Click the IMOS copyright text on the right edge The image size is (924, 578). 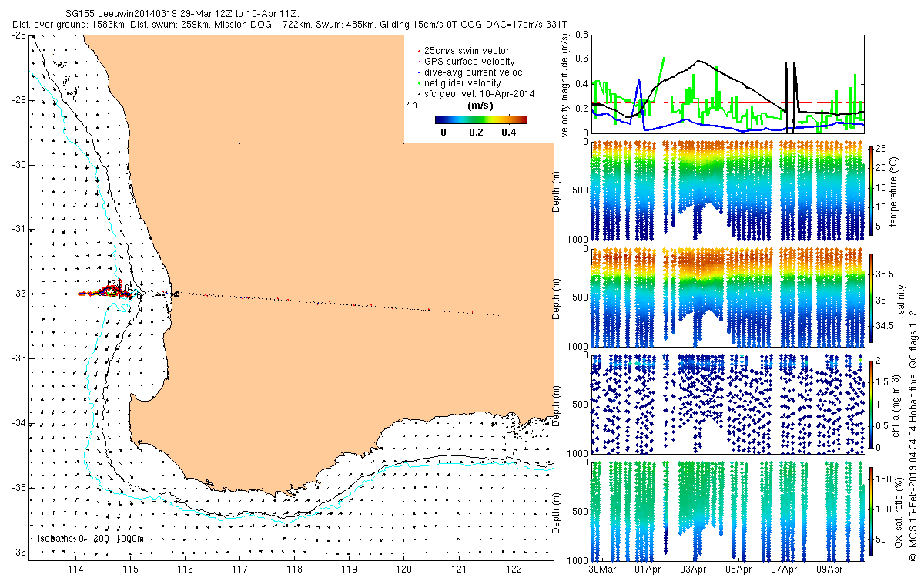[912, 439]
